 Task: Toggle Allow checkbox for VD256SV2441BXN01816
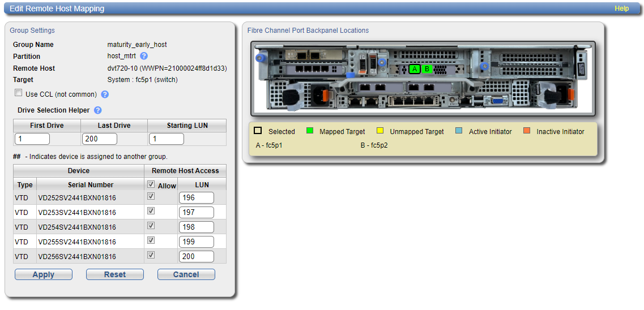151,255
